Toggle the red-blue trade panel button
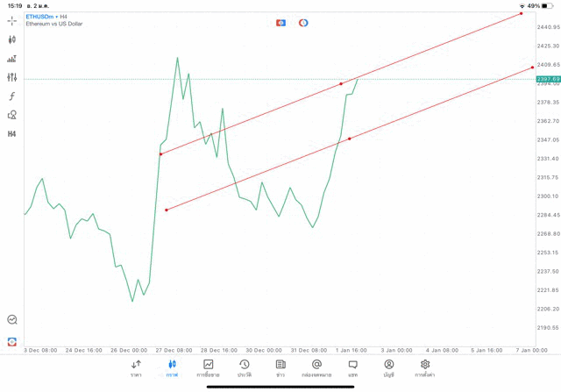Viewport: 561px width, 392px height. 280,23
